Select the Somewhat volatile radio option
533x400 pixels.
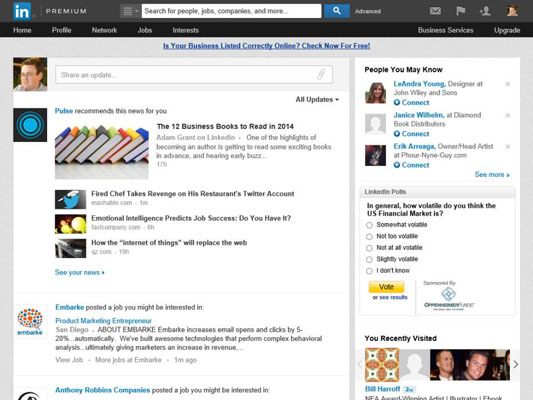(x=369, y=225)
